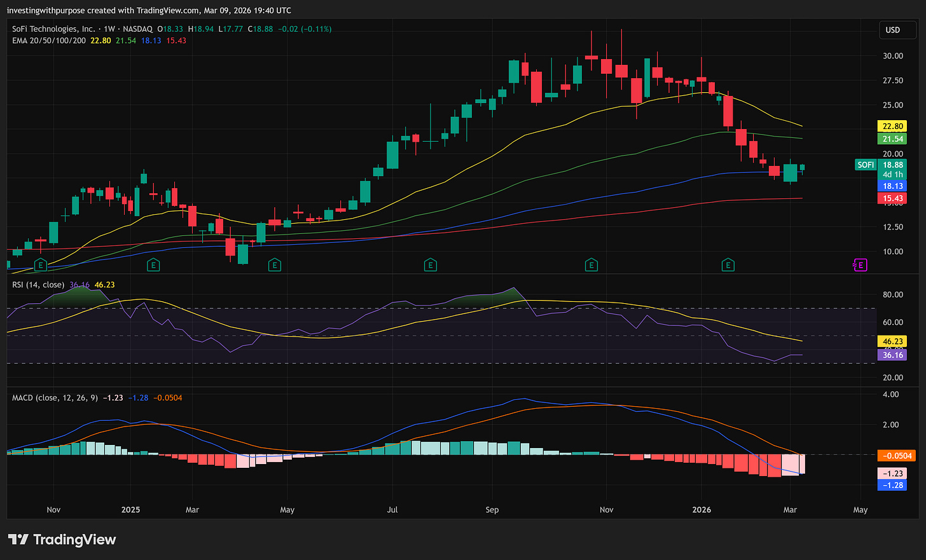
Task: Click 27.50 on the price axis
Action: pyautogui.click(x=893, y=81)
